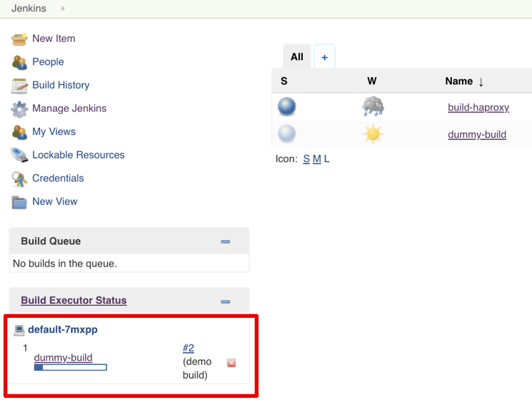Viewport: 532px width, 415px height.
Task: Sort by the S status column header
Action: tap(284, 81)
